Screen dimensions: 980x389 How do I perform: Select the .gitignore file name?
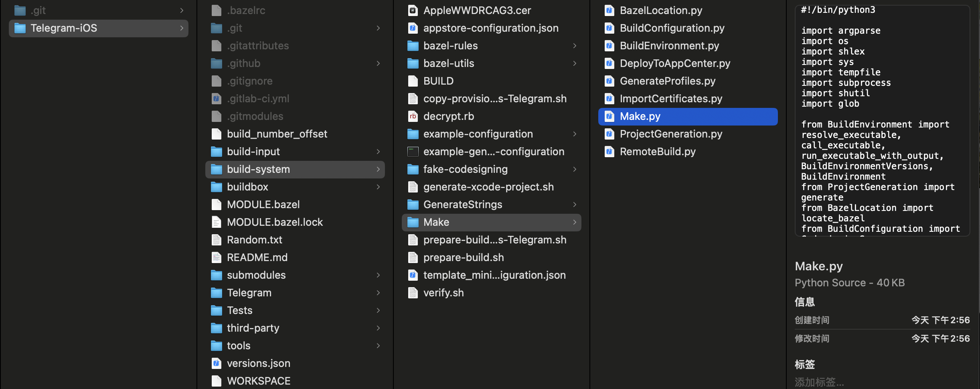(249, 81)
